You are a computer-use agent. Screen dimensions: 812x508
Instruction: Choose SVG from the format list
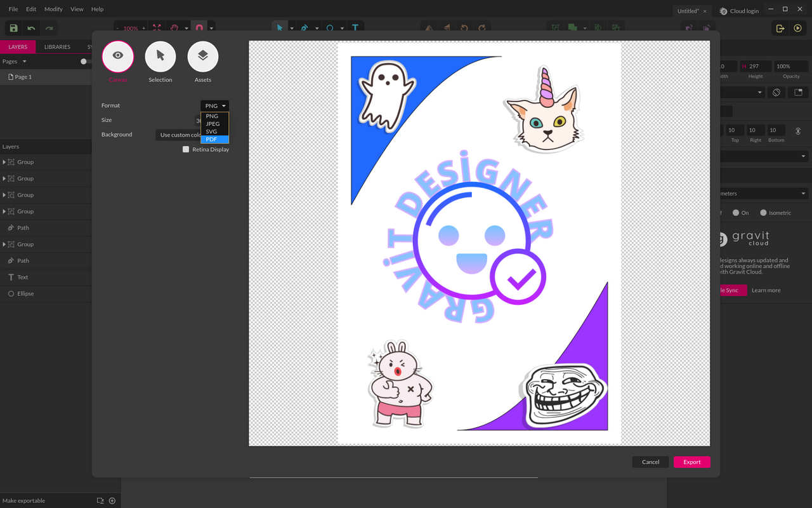[x=214, y=131]
